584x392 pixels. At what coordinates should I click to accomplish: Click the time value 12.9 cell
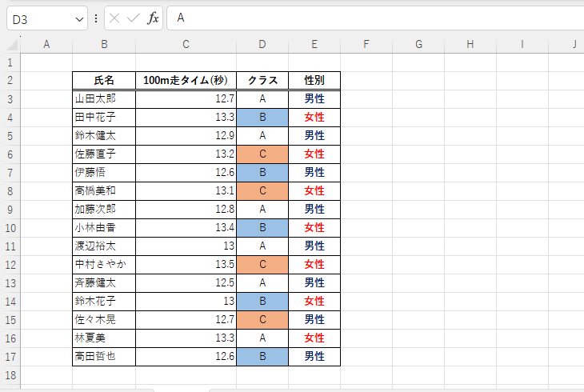(x=186, y=136)
